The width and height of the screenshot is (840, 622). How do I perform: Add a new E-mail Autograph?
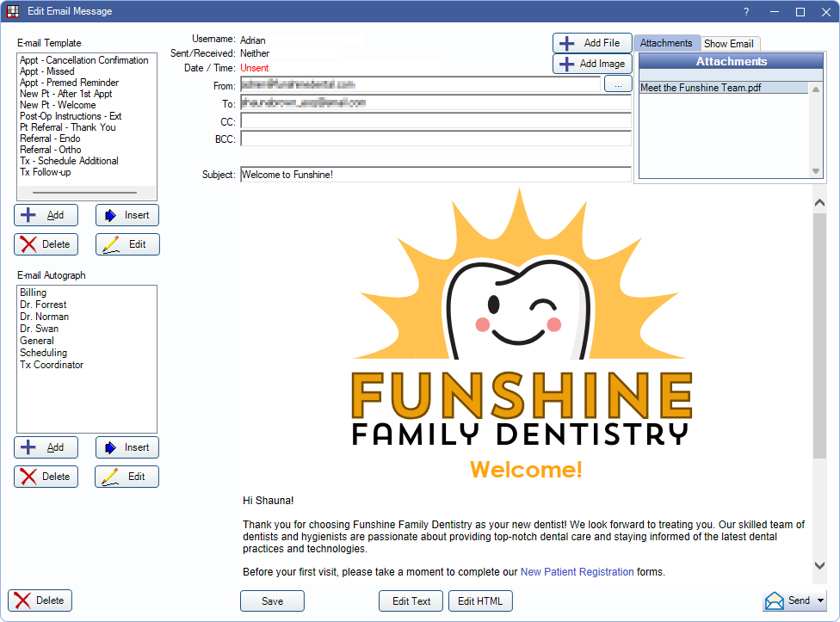pos(46,447)
